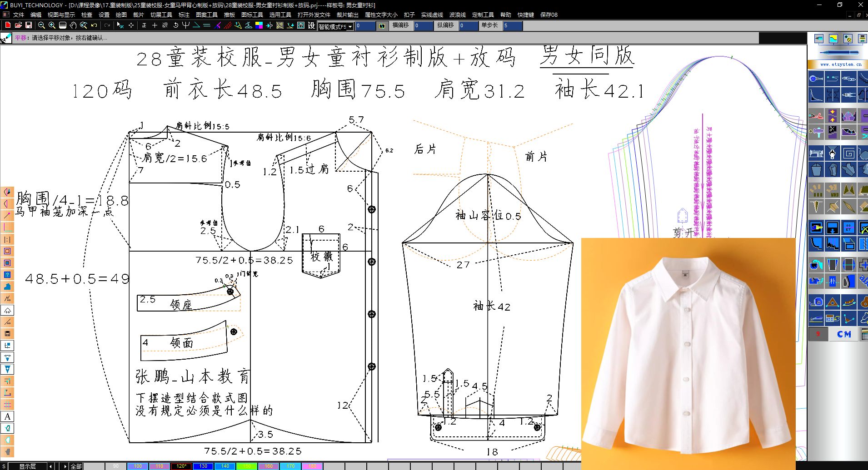
Task: Click the printer icon at top right panel
Action: tap(863, 39)
